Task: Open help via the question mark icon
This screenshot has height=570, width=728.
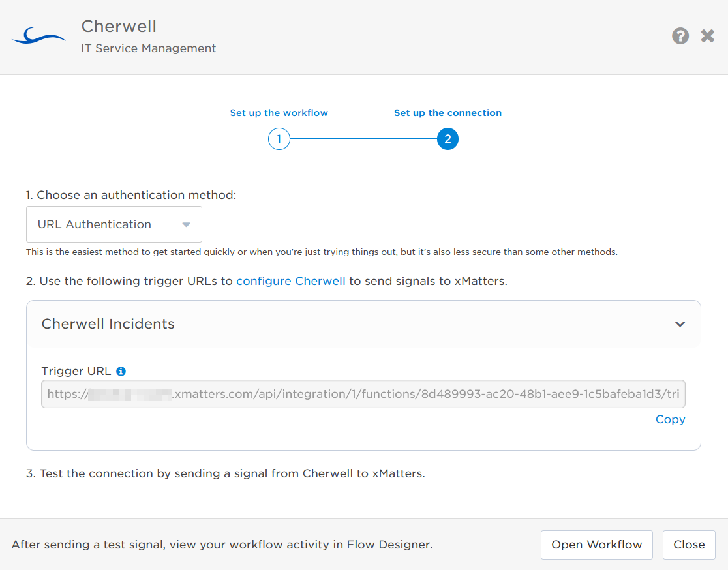Action: (680, 36)
